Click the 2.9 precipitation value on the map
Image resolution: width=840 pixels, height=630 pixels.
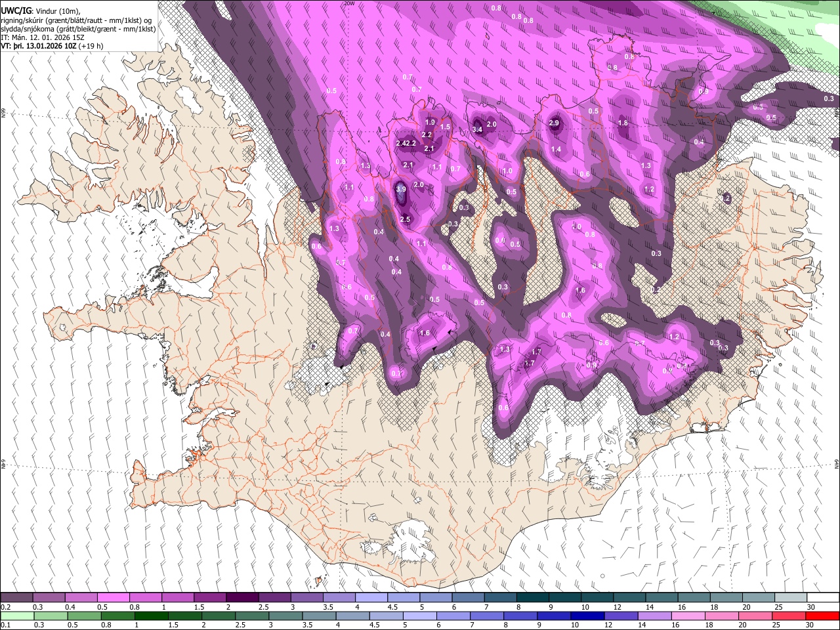click(x=554, y=123)
